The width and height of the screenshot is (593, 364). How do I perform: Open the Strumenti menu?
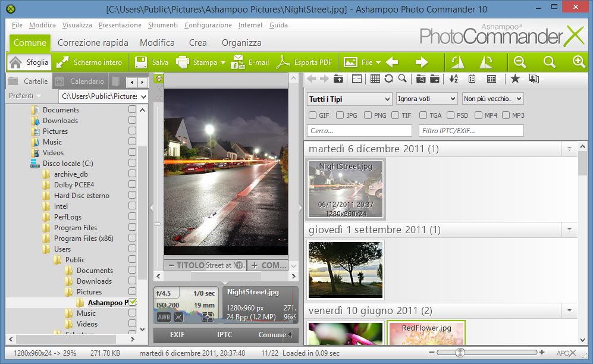(x=162, y=25)
